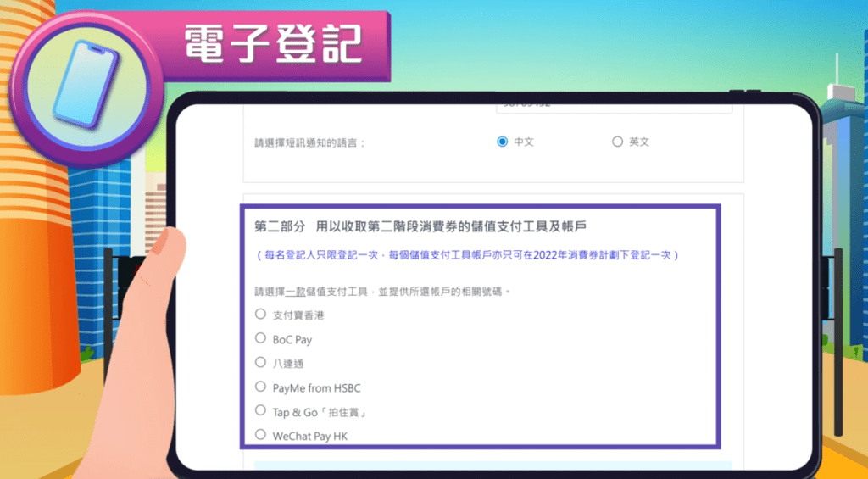This screenshot has height=479, width=868.
Task: Click the phone icon in purple circle
Action: [x=86, y=84]
